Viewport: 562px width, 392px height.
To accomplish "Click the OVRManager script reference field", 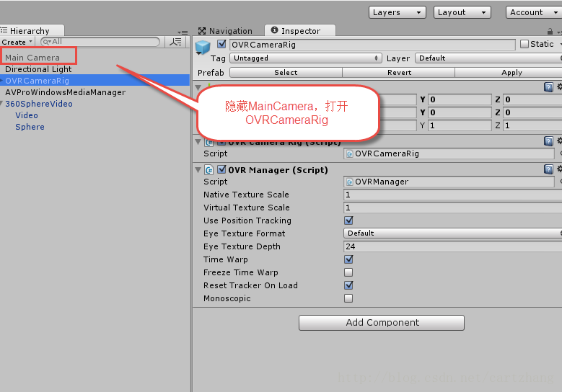I will [x=449, y=182].
